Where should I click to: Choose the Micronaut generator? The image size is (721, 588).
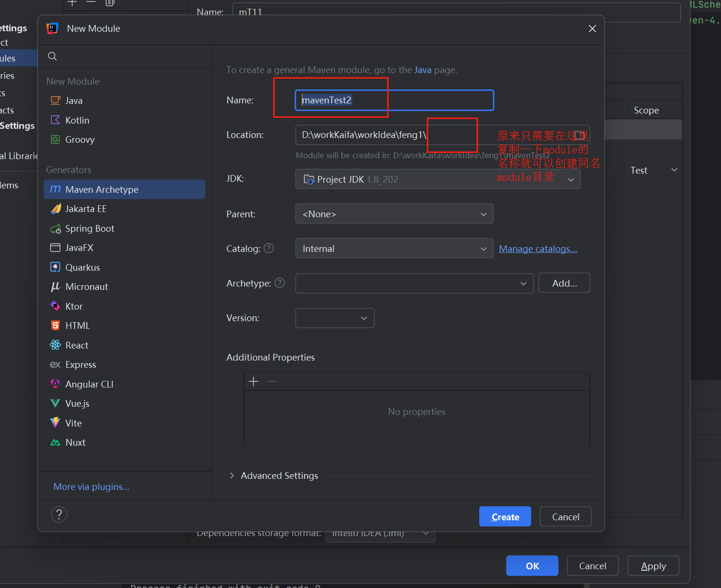124,287
